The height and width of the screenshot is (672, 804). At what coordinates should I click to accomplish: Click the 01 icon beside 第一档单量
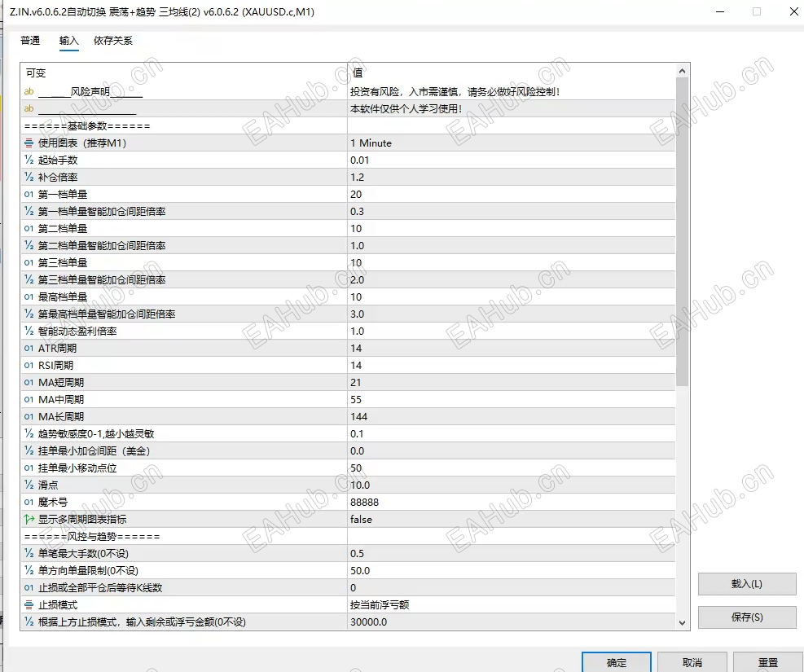pos(29,195)
